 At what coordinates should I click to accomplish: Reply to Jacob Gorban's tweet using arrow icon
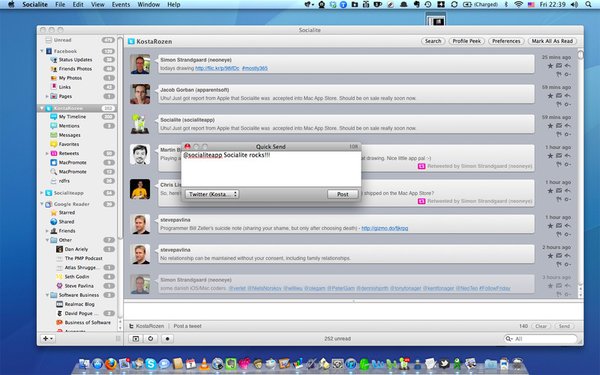(x=567, y=96)
